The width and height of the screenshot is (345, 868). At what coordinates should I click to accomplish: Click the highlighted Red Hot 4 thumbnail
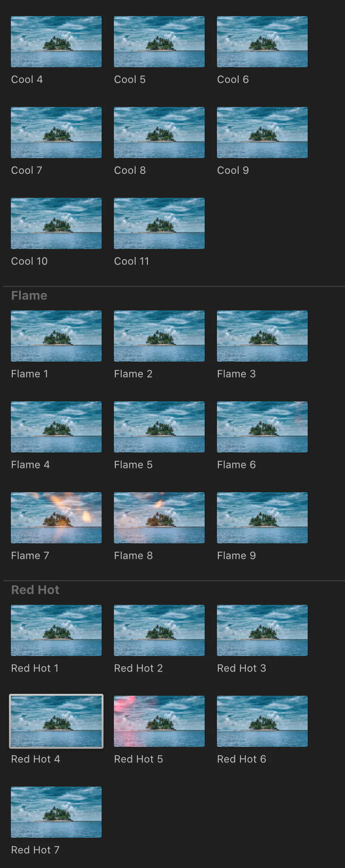pyautogui.click(x=56, y=721)
